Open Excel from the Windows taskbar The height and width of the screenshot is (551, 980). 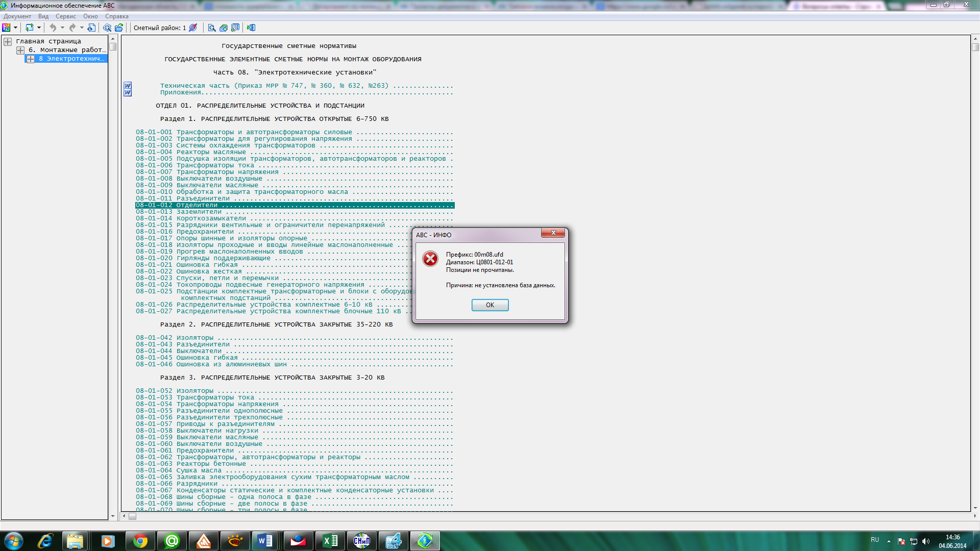330,541
